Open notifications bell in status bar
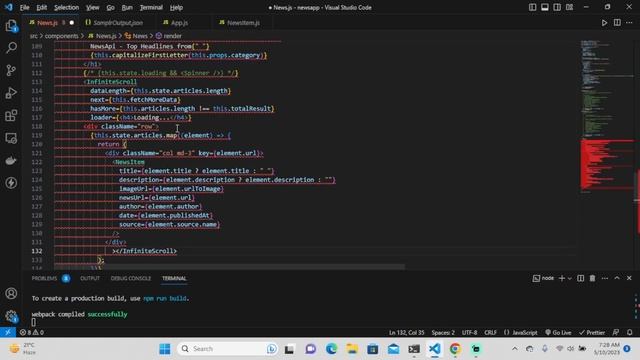The width and height of the screenshot is (640, 360). (630, 332)
